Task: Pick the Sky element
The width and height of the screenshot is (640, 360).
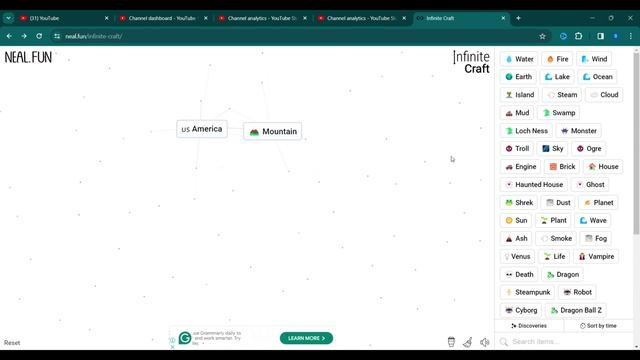Action: (553, 149)
